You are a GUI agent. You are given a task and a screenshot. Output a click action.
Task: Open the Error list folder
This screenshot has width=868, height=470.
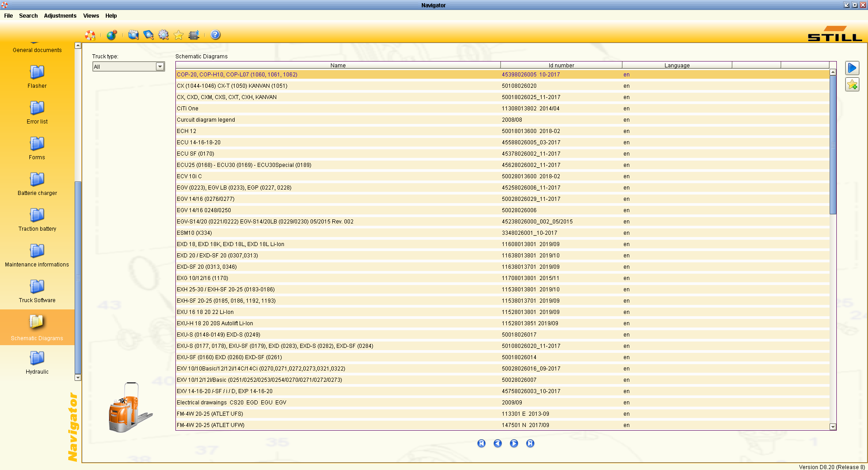(x=37, y=112)
